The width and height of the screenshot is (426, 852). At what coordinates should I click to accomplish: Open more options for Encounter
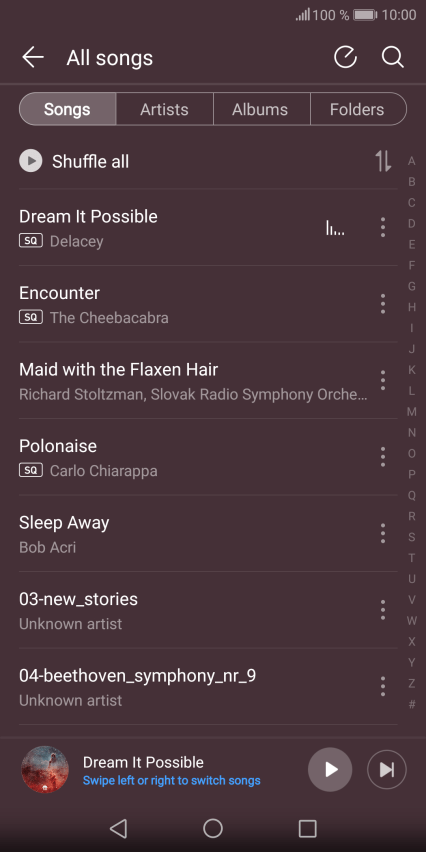click(x=383, y=304)
